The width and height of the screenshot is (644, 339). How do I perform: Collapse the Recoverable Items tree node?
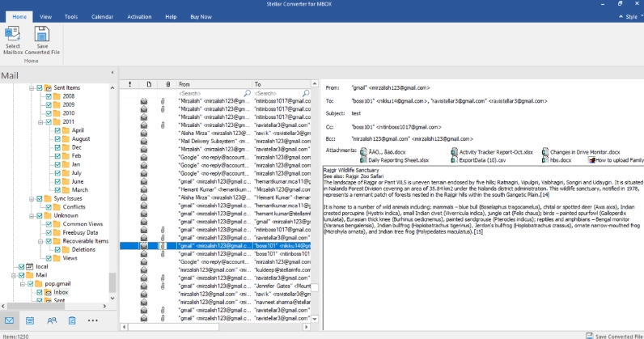pyautogui.click(x=40, y=241)
